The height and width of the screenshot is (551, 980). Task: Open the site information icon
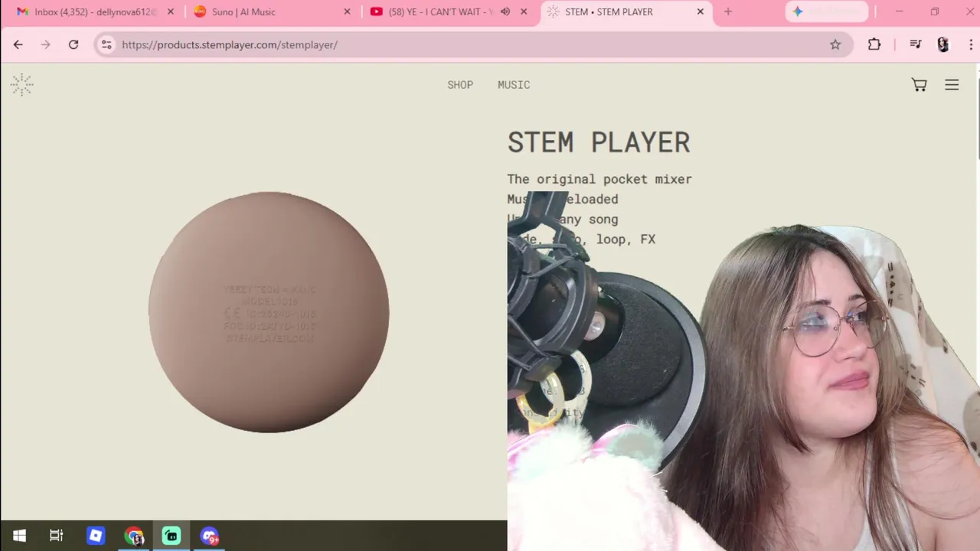[106, 44]
